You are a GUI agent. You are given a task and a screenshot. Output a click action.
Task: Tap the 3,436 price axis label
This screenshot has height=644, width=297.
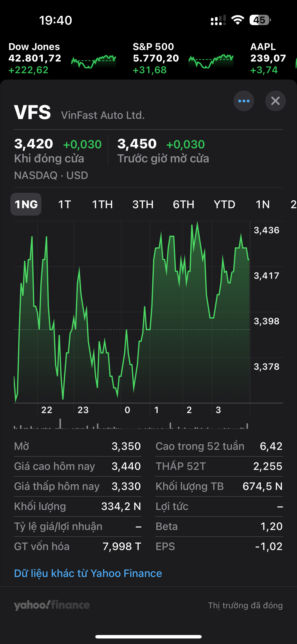(267, 230)
